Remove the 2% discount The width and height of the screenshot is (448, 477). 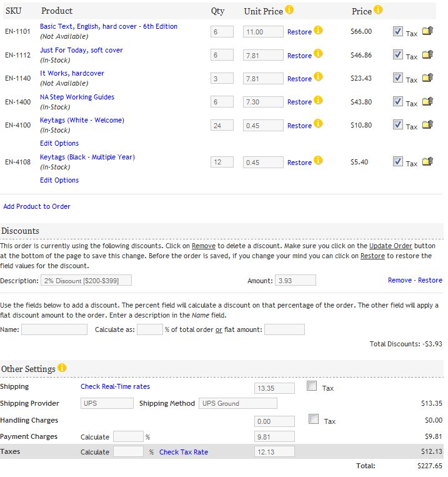[399, 280]
